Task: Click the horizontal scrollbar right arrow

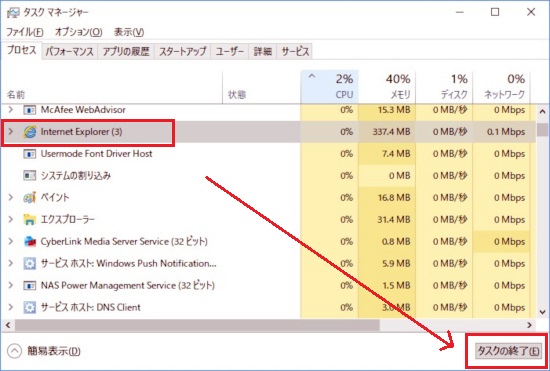Action: [529, 325]
